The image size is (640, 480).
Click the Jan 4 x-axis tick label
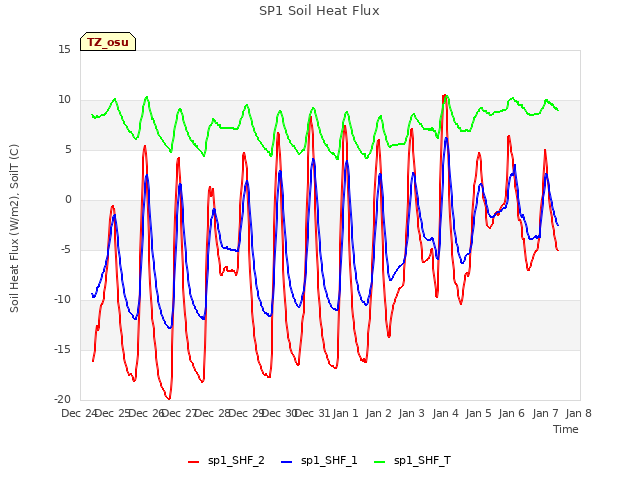tap(445, 413)
